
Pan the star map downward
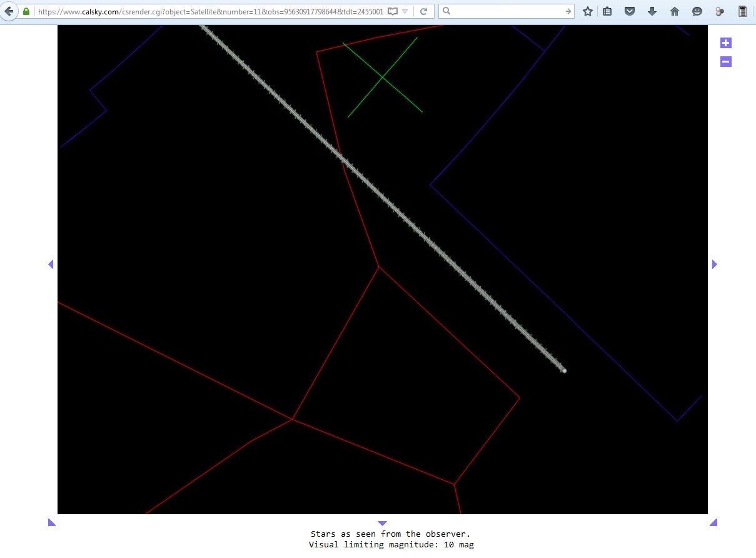click(x=383, y=523)
